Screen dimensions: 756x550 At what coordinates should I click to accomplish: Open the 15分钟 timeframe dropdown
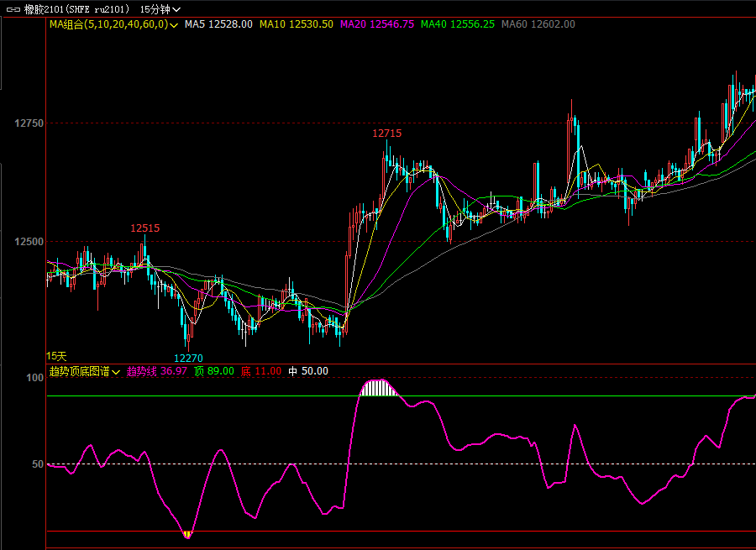click(160, 9)
